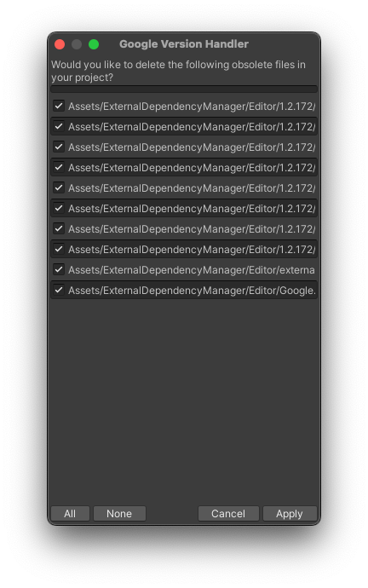Select the Editor/Google. file path row
The image size is (368, 588).
[x=184, y=290]
